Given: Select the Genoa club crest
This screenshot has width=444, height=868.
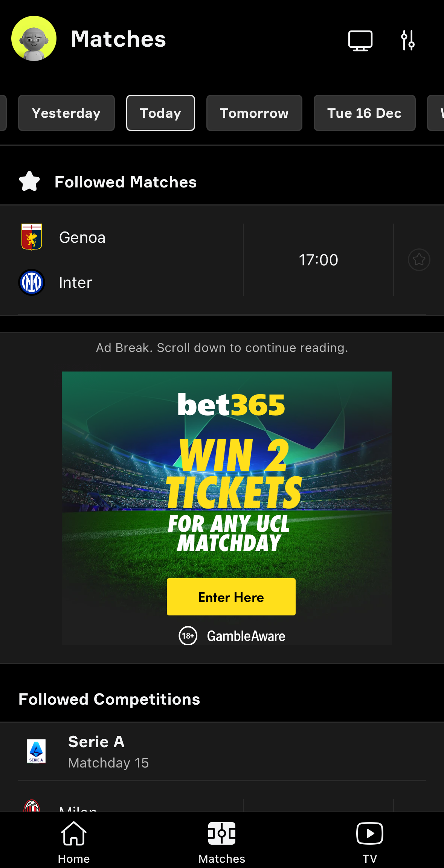Looking at the screenshot, I should coord(32,237).
